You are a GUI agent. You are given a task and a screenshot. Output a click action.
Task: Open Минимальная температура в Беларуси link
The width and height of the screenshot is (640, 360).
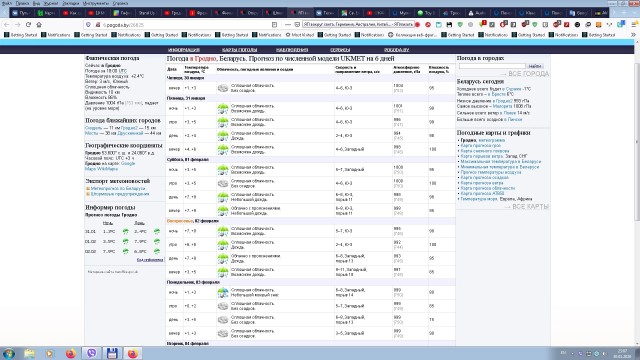click(500, 167)
